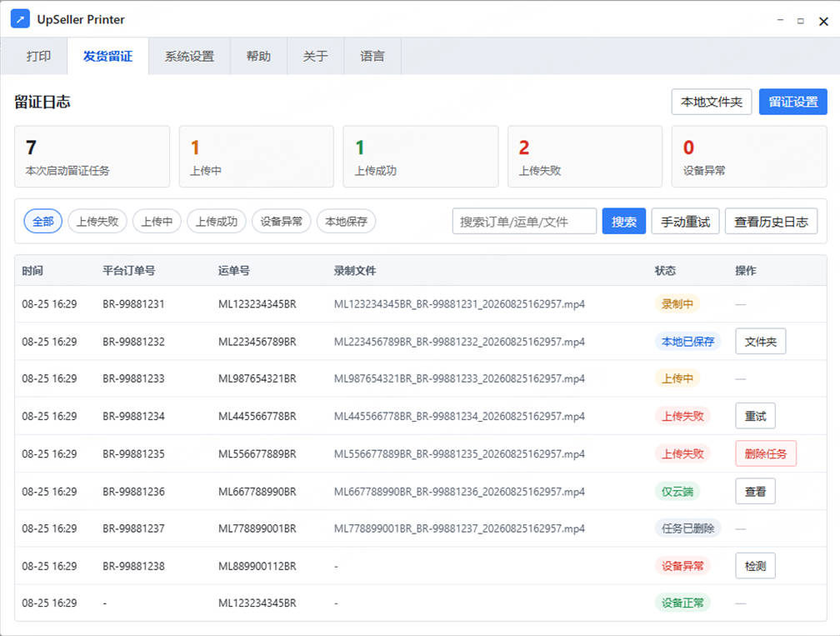
Task: Select the 关于 tab
Action: 315,56
